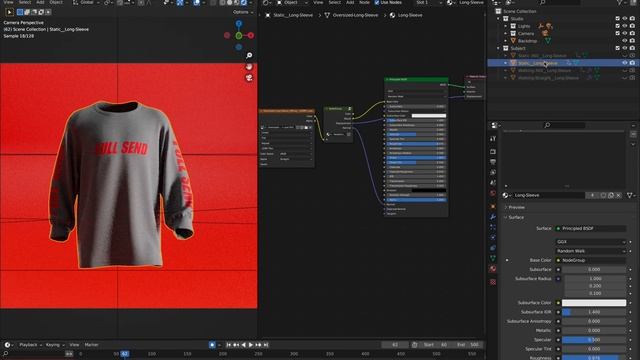Screen dimensions: 640x360
Task: Open the Scene properties tab
Action: [493, 183]
